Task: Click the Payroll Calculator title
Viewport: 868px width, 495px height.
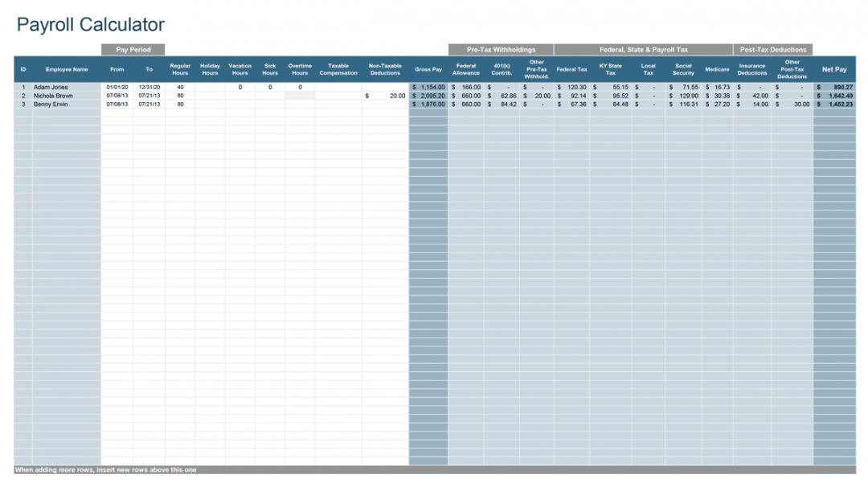Action: tap(90, 25)
